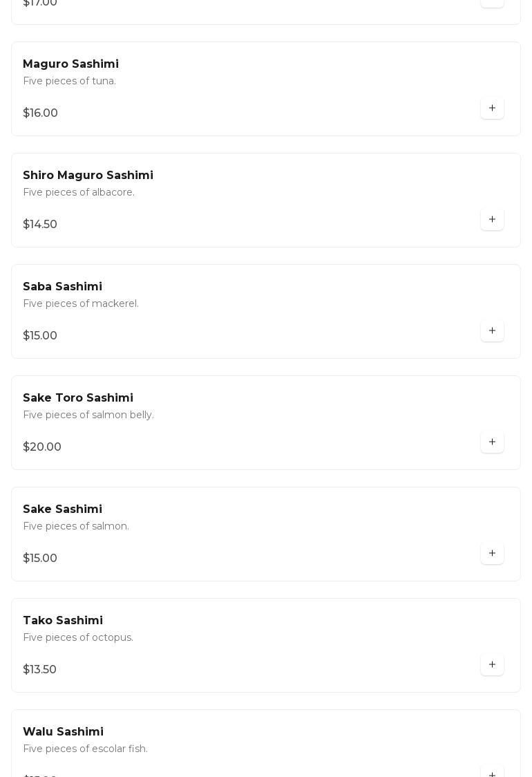This screenshot has width=532, height=777.
Task: Add Sake Sashimi with plus icon
Action: coord(492,554)
